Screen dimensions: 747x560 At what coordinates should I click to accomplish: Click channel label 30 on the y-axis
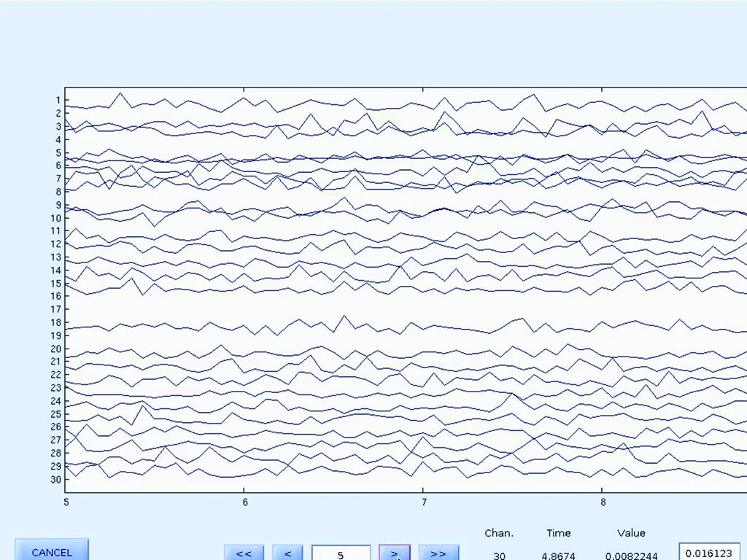55,479
